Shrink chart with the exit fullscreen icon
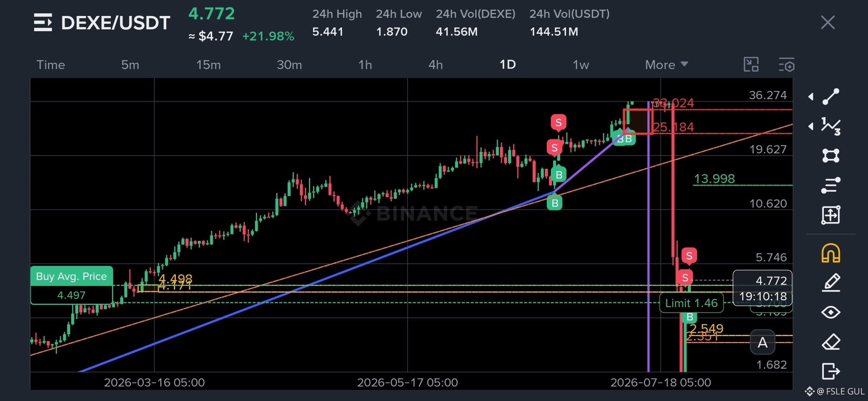Screen dimensions: 868x401 point(751,65)
